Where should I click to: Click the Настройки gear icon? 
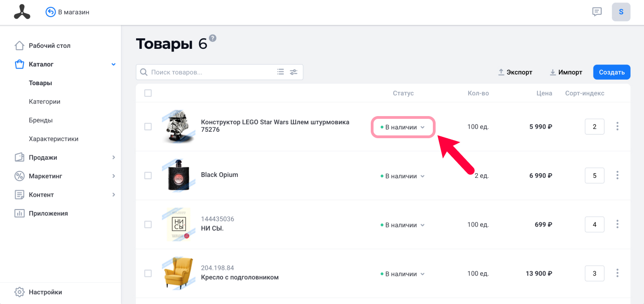pyautogui.click(x=19, y=292)
